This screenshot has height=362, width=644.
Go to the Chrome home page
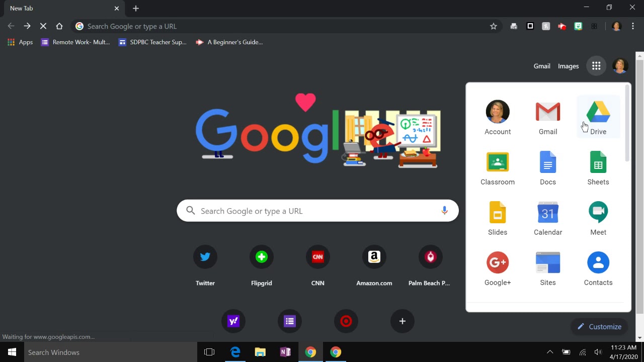[59, 26]
